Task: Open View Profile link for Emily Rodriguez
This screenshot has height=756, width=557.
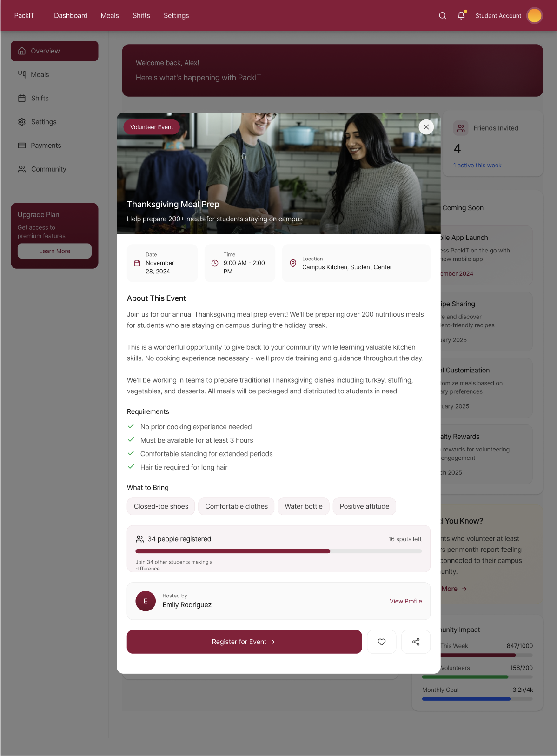Action: [x=406, y=601]
